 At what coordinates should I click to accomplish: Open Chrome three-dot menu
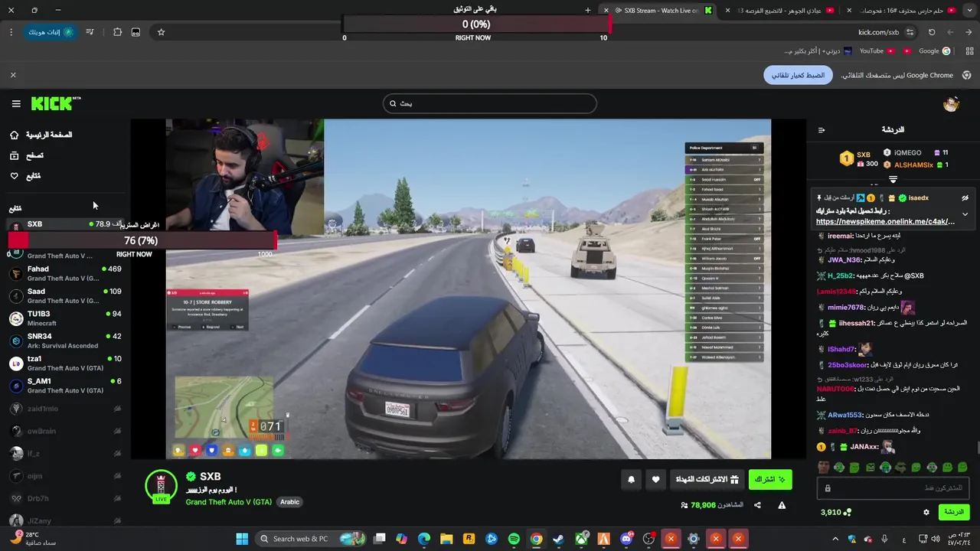pos(11,32)
